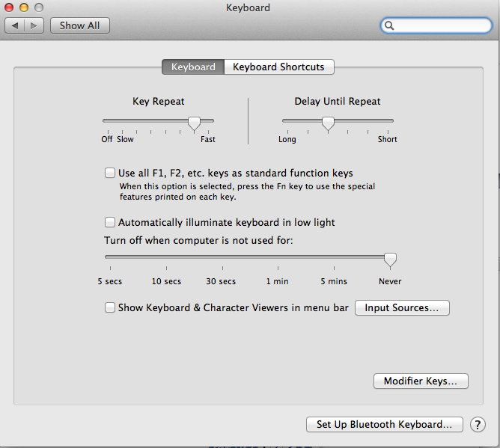Click the '5 mins' timer label
The width and height of the screenshot is (500, 448).
[x=334, y=281]
